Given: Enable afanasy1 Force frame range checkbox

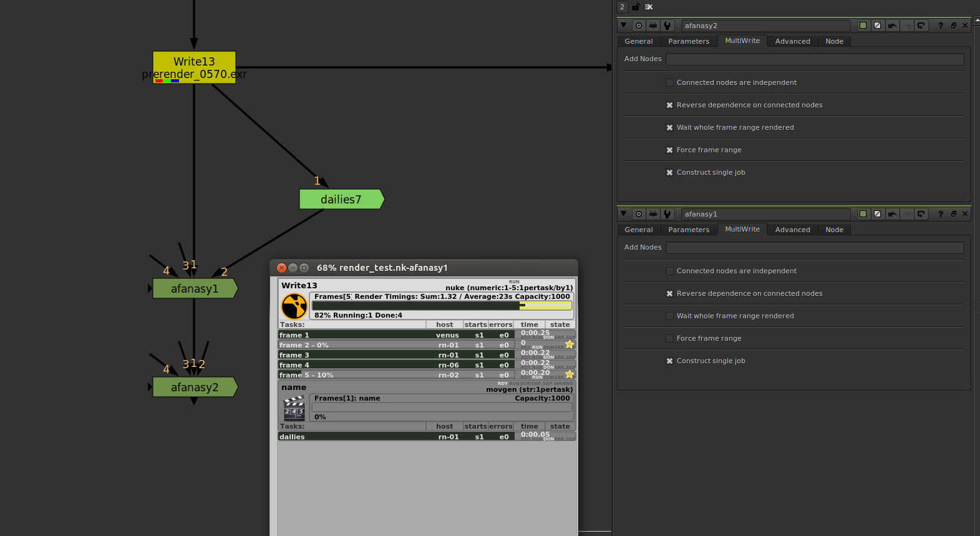Looking at the screenshot, I should click(x=669, y=338).
